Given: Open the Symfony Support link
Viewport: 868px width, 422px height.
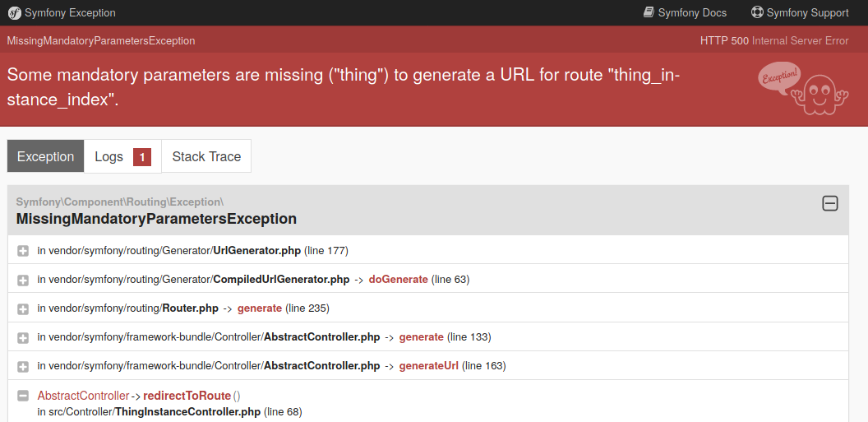Looking at the screenshot, I should [x=807, y=12].
